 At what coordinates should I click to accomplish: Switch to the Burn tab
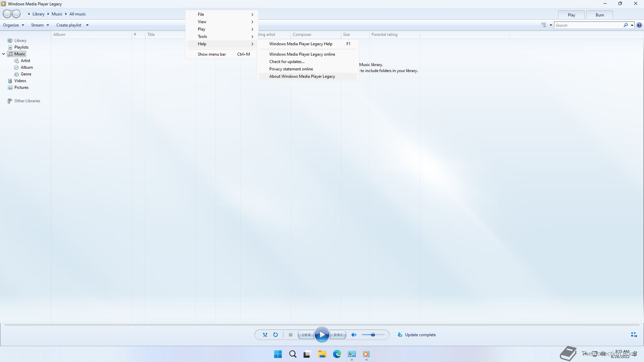[600, 15]
